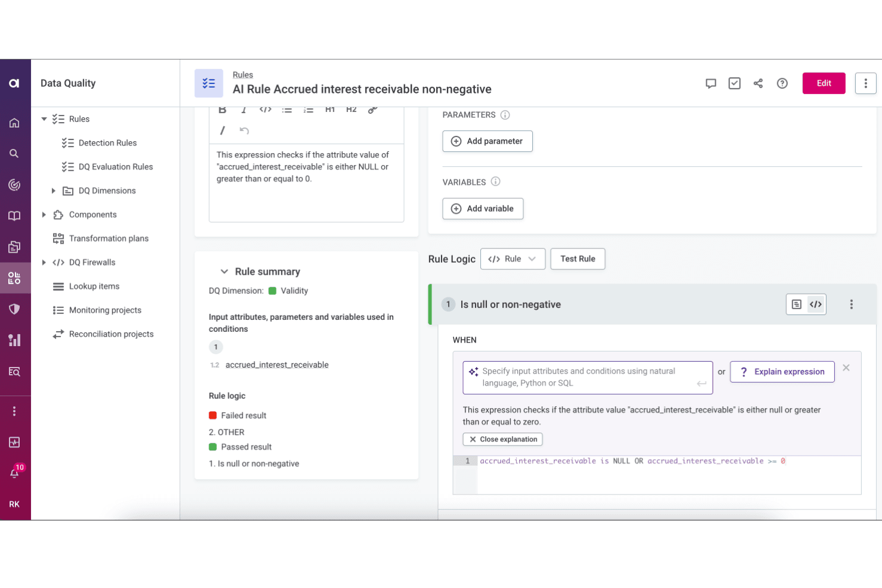
Task: Open the help question mark icon
Action: point(782,83)
